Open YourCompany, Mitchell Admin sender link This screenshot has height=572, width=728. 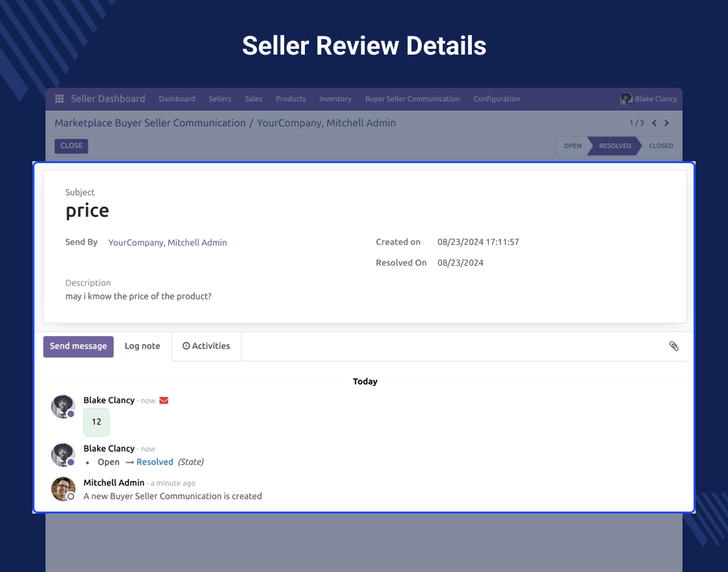168,242
